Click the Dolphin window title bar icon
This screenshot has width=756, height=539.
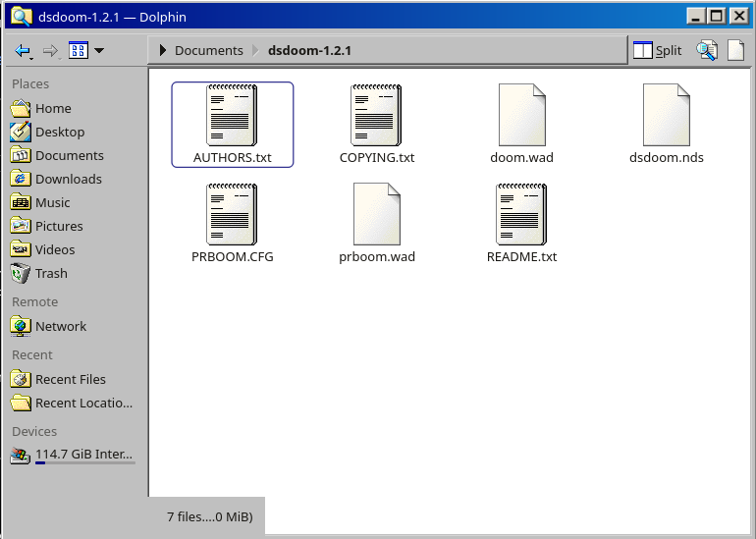point(22,17)
